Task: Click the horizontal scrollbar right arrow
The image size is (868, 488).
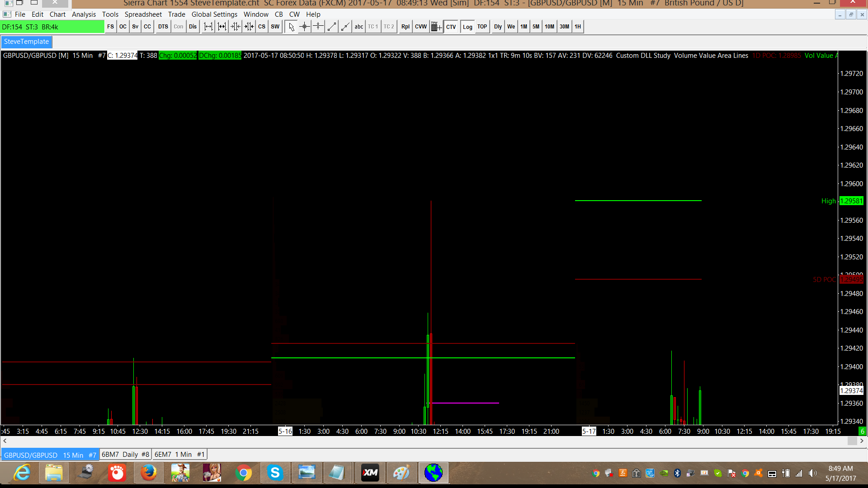Action: [862, 441]
